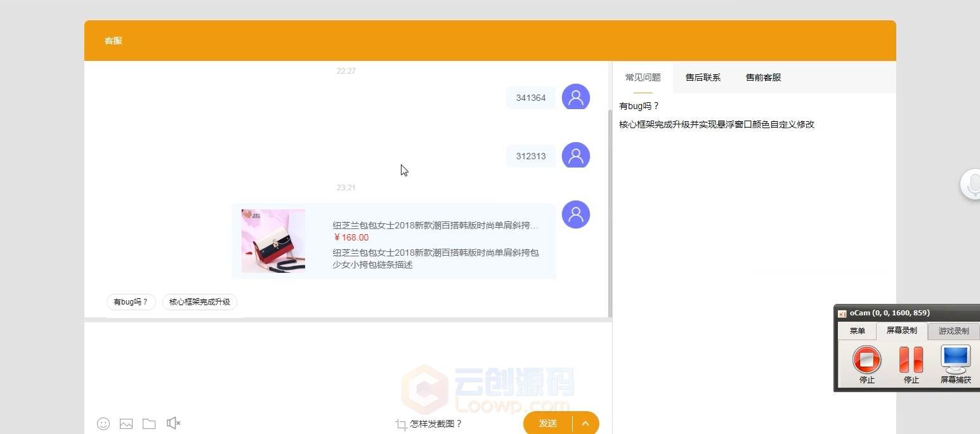980x434 pixels.
Task: Click the 客服 header title
Action: coord(114,41)
